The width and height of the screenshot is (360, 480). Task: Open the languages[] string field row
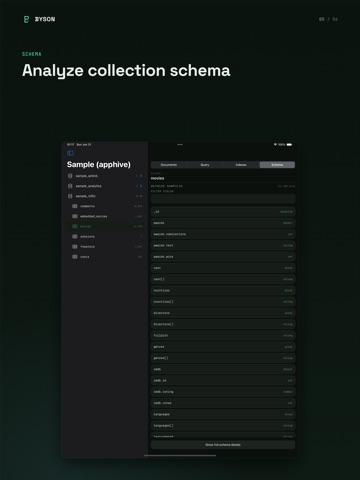(223, 426)
